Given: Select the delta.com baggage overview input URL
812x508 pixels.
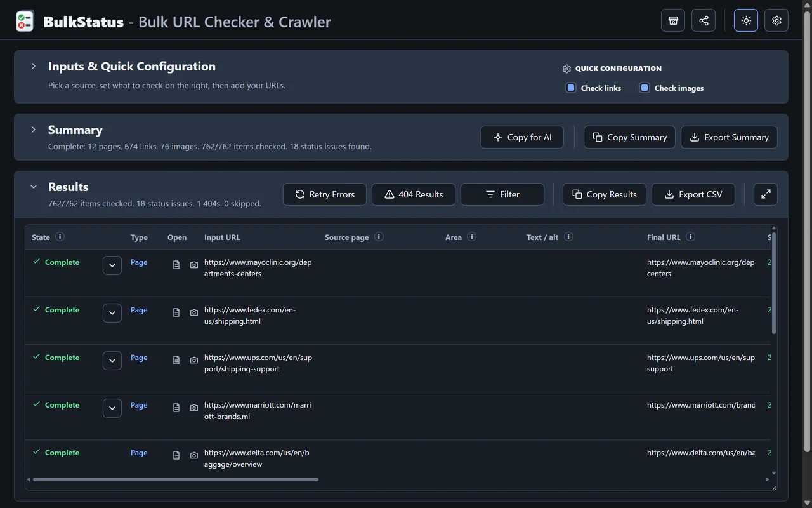Looking at the screenshot, I should (257, 458).
